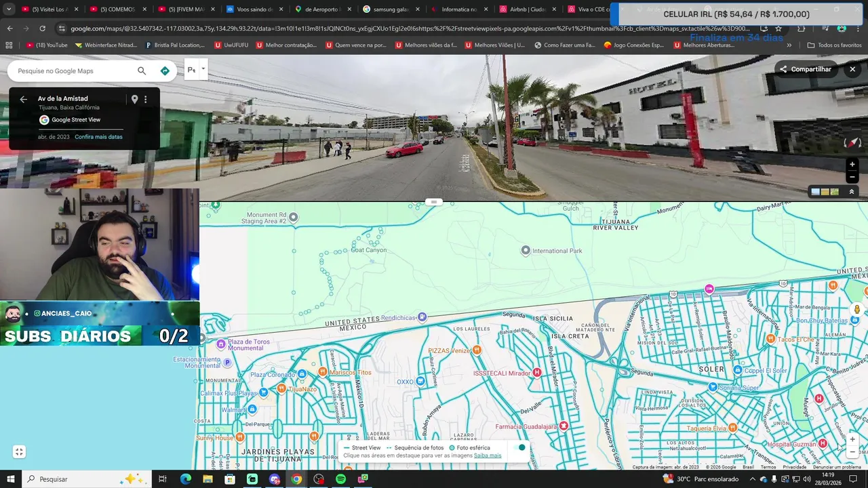The width and height of the screenshot is (868, 488).
Task: Click the bookmark star in address bar
Action: tap(778, 28)
